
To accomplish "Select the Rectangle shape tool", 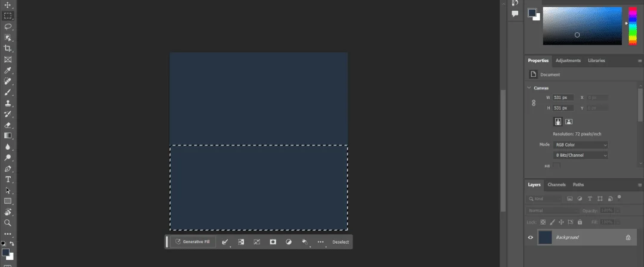I will point(7,201).
